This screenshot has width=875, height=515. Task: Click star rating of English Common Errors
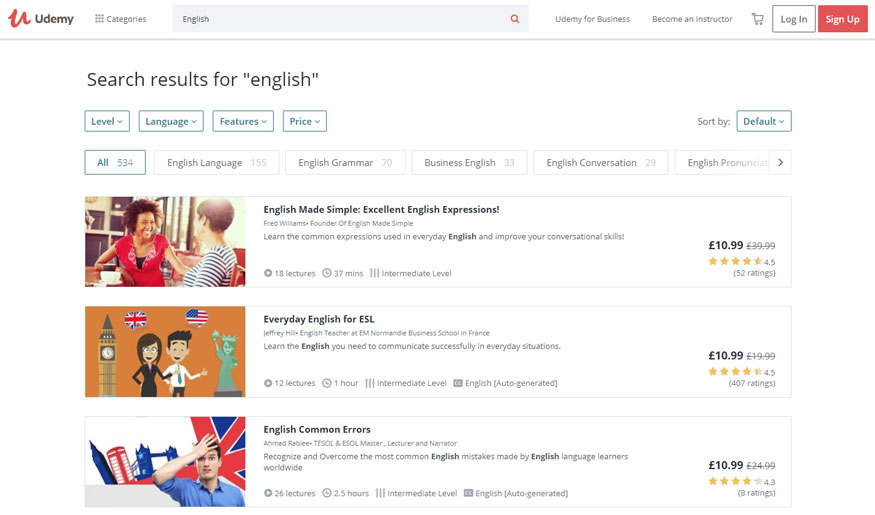coord(735,481)
